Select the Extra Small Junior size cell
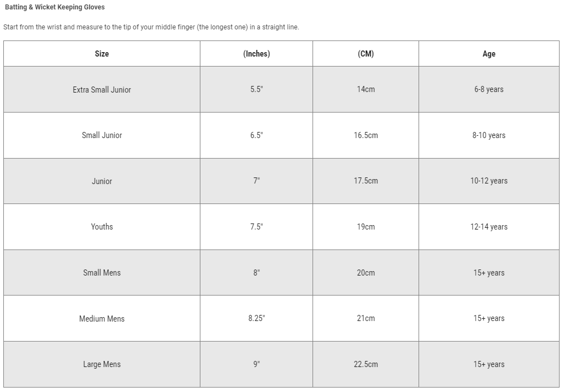Viewport: 564px width, 392px height. 102,90
